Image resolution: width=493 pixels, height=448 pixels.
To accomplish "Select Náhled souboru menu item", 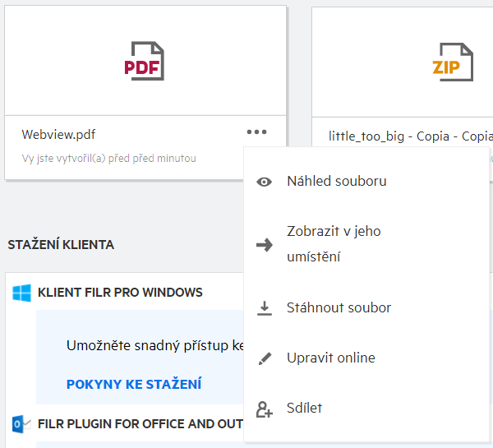I will point(336,182).
